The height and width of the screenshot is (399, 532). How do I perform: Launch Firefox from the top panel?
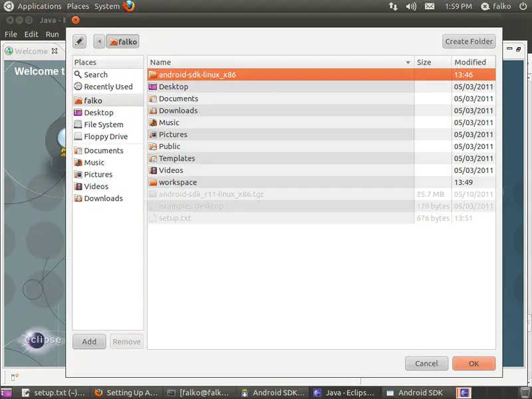pyautogui.click(x=129, y=6)
